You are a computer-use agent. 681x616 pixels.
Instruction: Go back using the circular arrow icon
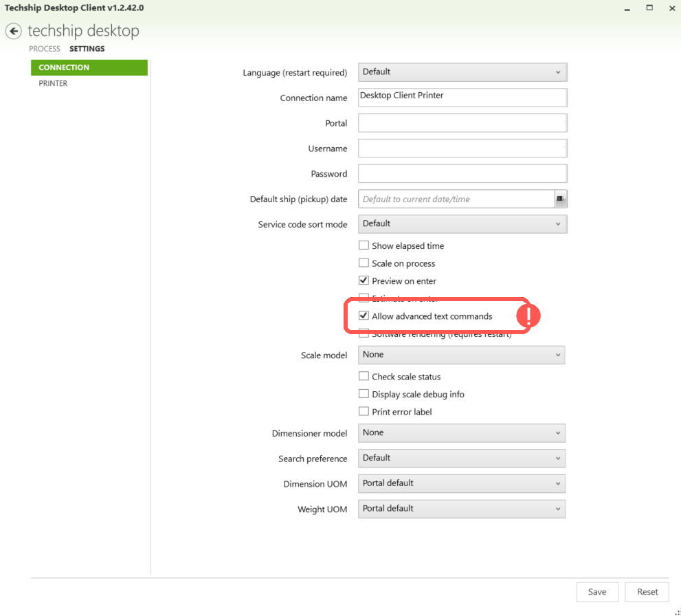coord(14,31)
